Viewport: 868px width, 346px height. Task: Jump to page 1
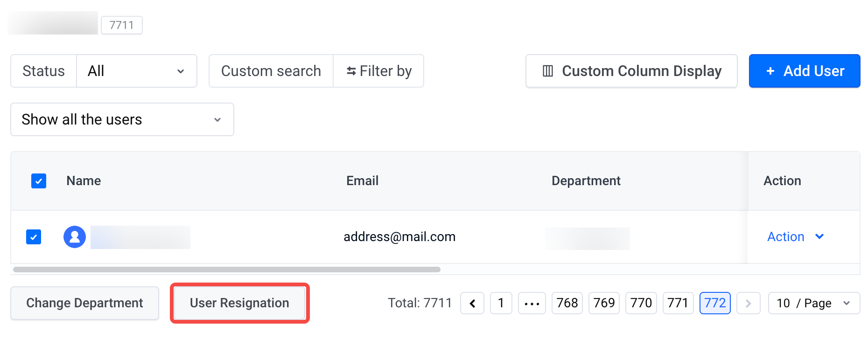(x=501, y=303)
